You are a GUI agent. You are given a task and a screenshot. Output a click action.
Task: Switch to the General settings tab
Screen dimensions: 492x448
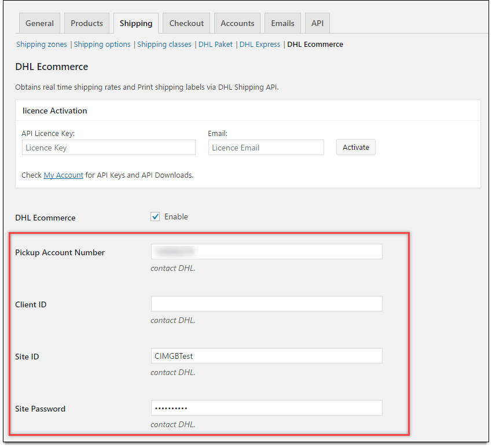point(39,23)
